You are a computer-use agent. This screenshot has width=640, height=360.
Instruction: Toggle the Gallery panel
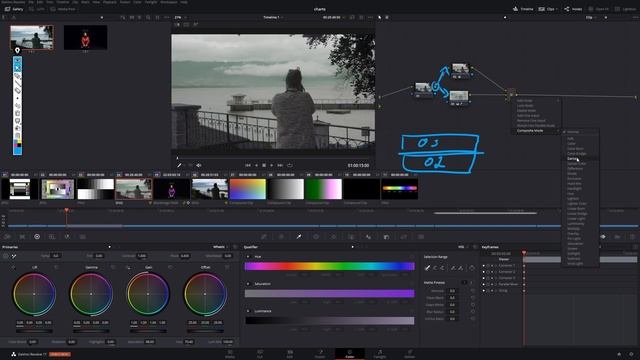(14, 9)
